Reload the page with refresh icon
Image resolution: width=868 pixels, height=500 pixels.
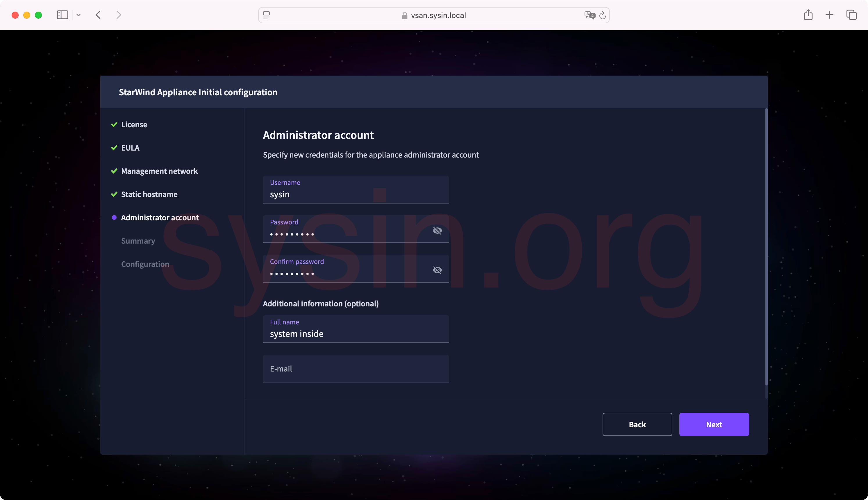point(603,15)
